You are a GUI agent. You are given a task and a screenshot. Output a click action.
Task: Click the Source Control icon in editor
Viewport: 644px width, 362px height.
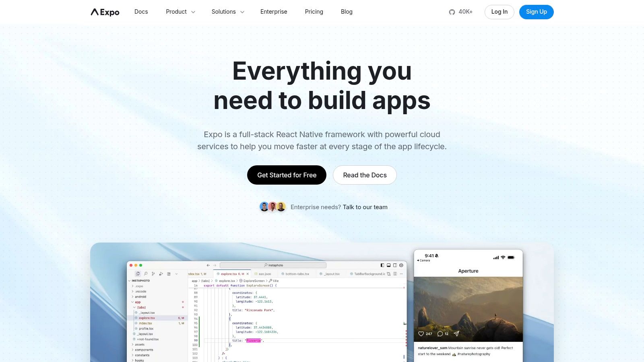tap(153, 274)
